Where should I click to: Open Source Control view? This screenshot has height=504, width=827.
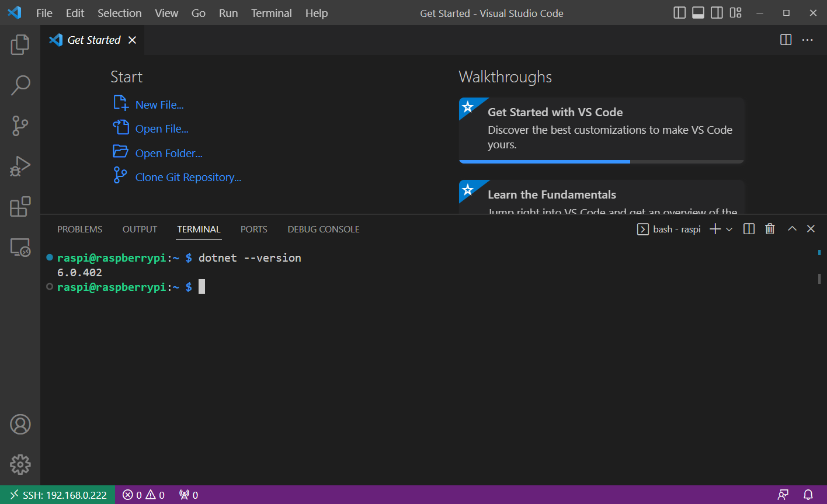(20, 126)
